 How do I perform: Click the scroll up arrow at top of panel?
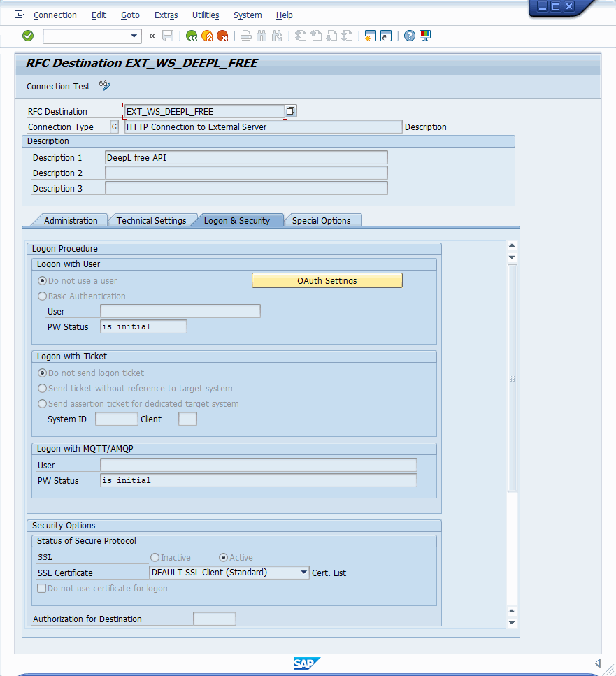pyautogui.click(x=512, y=245)
